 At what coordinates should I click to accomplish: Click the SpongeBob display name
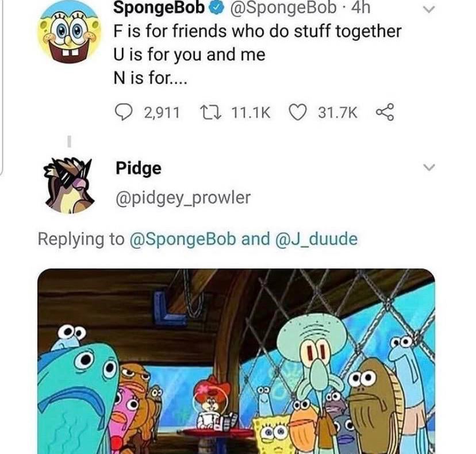[159, 8]
